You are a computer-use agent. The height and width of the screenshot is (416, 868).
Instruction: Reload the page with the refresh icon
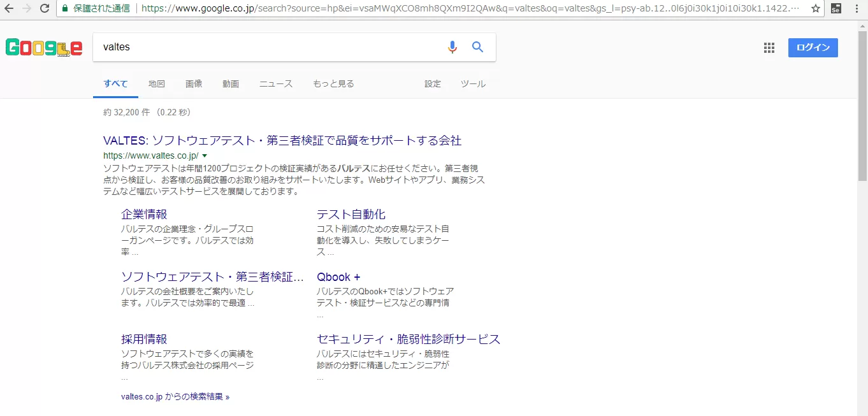(43, 9)
